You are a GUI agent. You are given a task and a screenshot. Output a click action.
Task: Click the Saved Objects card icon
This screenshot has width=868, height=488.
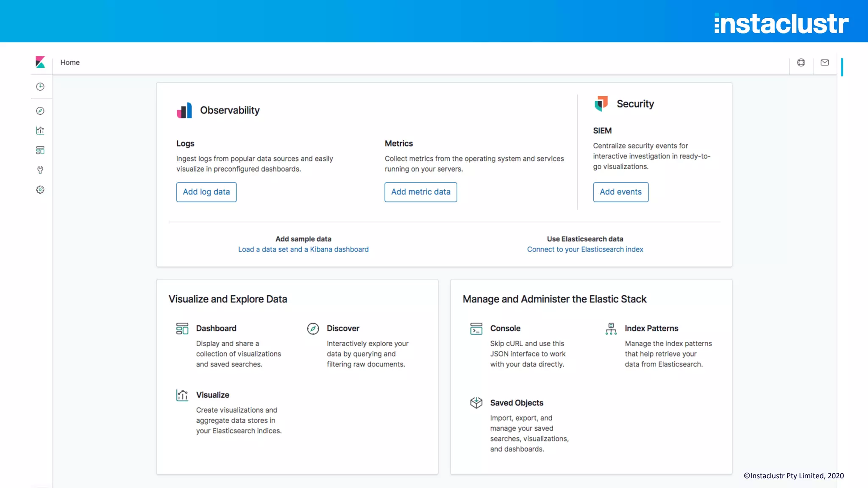(x=476, y=403)
